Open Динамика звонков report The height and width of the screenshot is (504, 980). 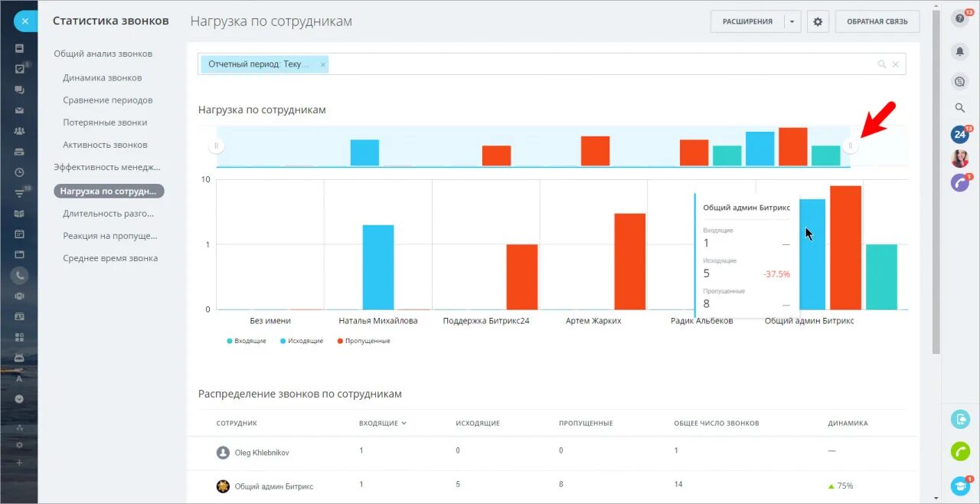tap(102, 77)
